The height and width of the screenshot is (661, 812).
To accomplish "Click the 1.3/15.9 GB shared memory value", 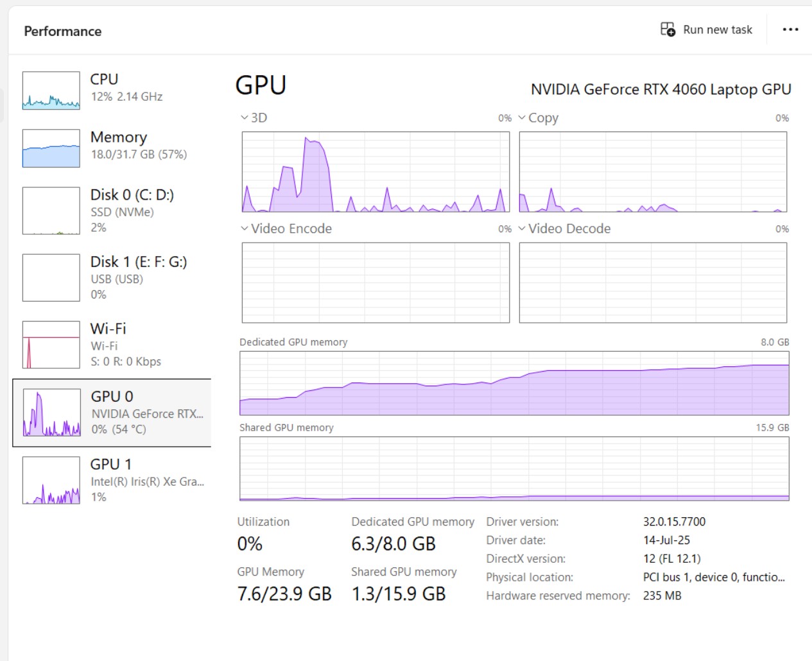I will 399,594.
